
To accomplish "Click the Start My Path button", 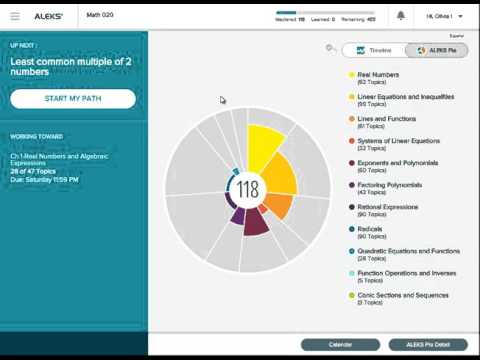I will [73, 99].
